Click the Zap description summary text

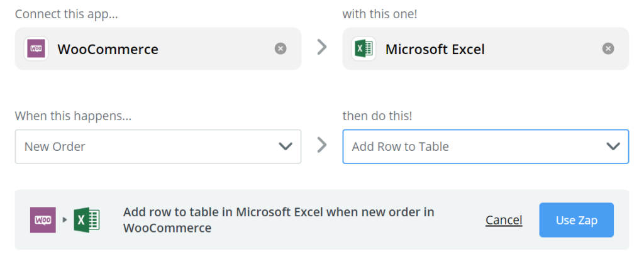[279, 220]
